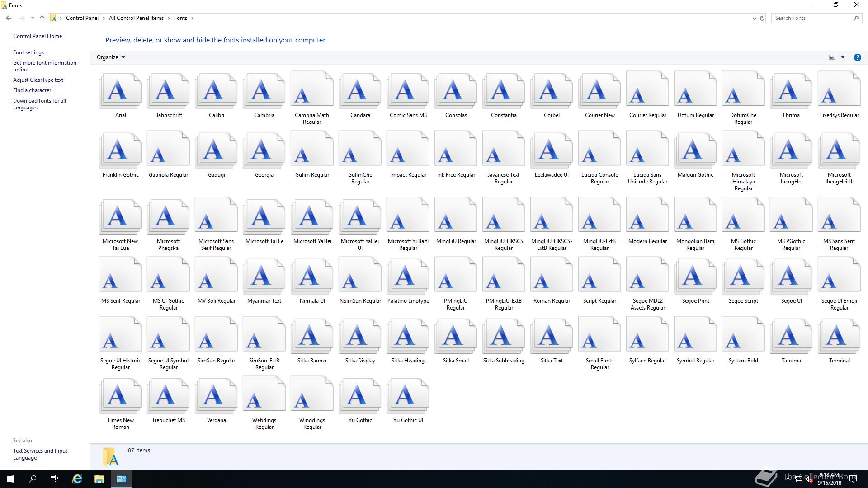Select the Bahnschrift font icon

click(x=168, y=90)
